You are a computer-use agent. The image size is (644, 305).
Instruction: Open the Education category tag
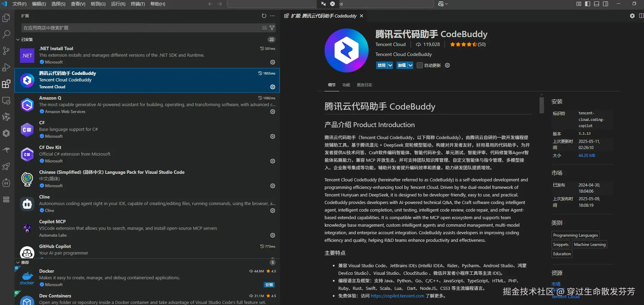[562, 254]
